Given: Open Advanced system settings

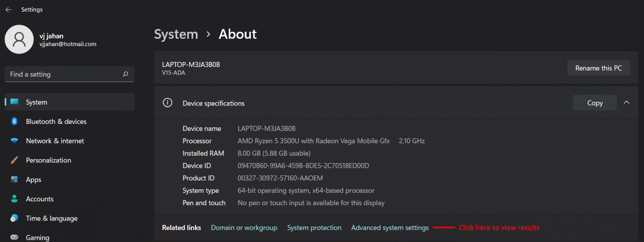Looking at the screenshot, I should coord(390,227).
